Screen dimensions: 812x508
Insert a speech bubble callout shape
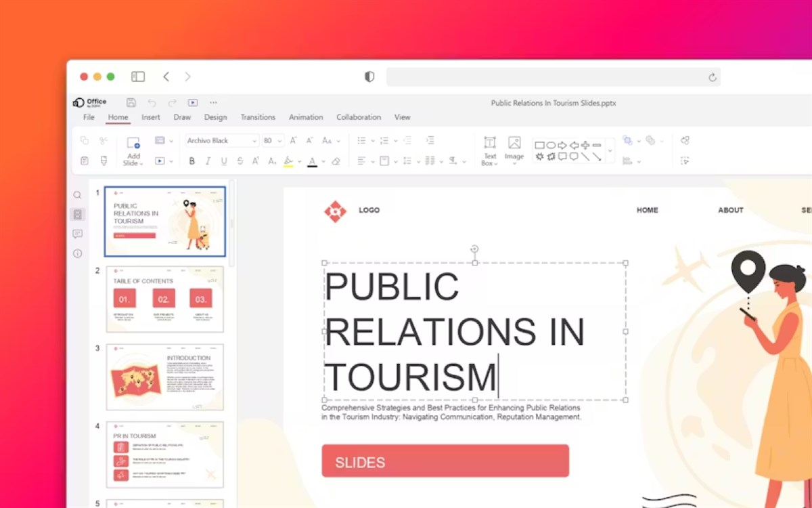562,156
